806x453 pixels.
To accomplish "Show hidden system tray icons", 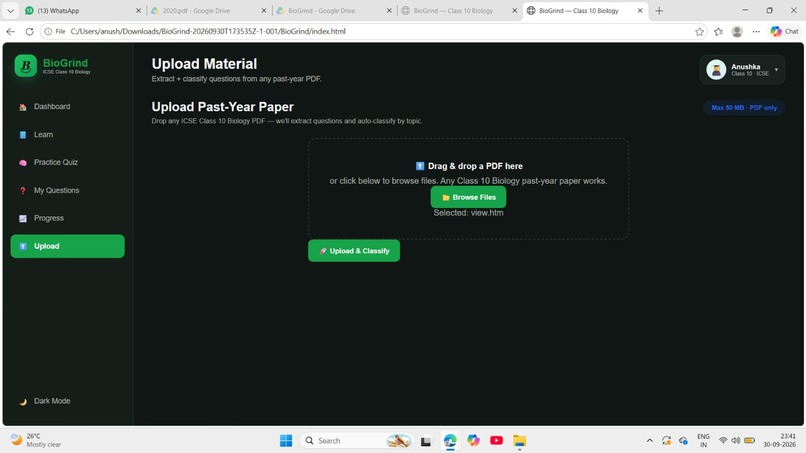I will [x=650, y=441].
